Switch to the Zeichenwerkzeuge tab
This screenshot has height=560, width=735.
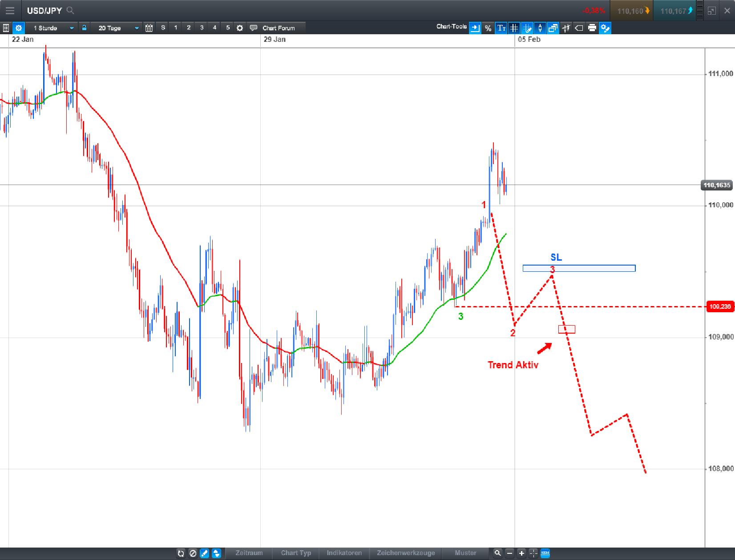tap(405, 553)
